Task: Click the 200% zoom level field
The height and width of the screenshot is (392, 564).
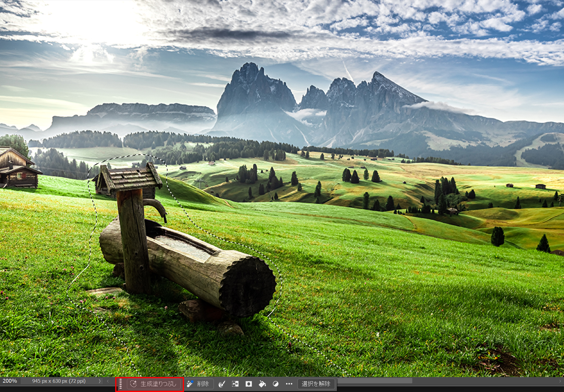Action: click(10, 381)
